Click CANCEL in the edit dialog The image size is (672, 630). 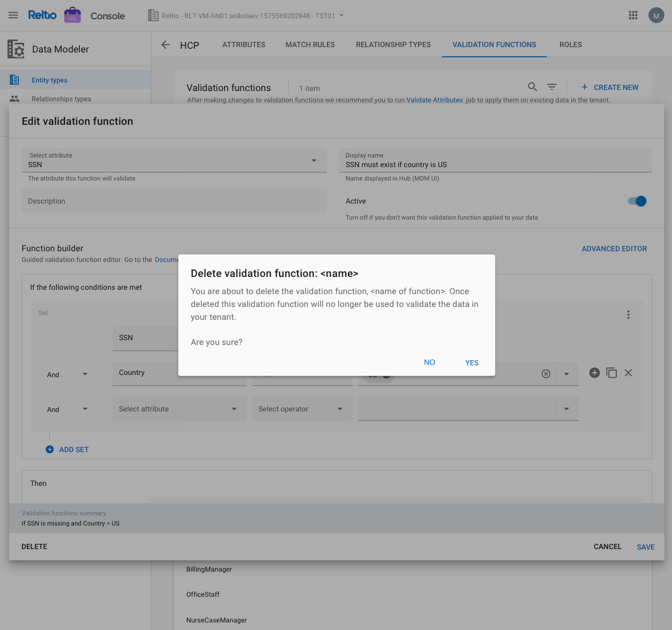(x=608, y=546)
